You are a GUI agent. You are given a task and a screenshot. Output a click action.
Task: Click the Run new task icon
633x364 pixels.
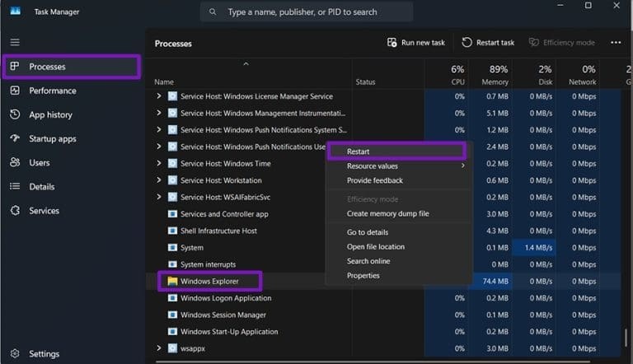coord(392,42)
